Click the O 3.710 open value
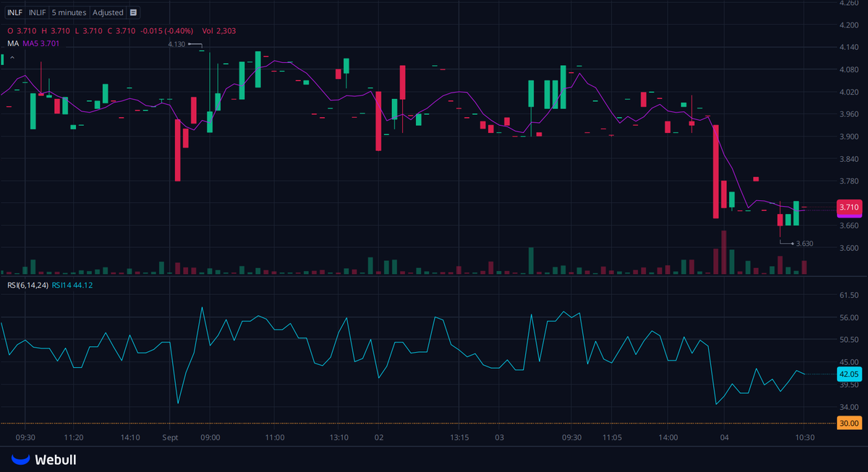This screenshot has width=868, height=472. point(22,30)
